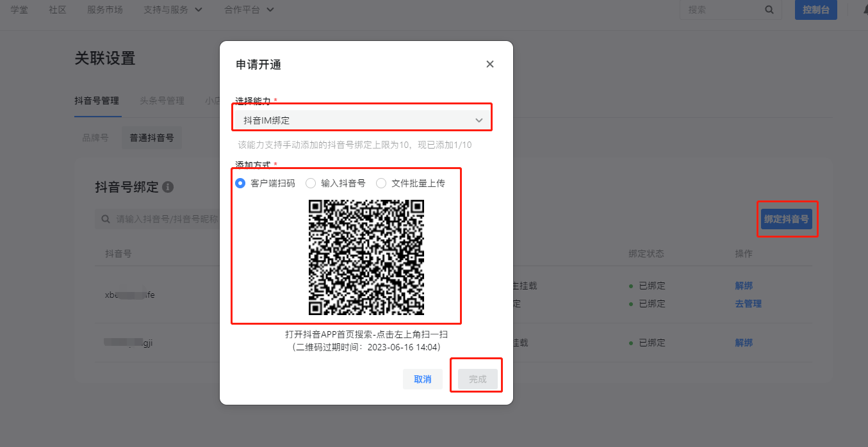
Task: Click the 绑定状态 column header
Action: click(x=646, y=254)
